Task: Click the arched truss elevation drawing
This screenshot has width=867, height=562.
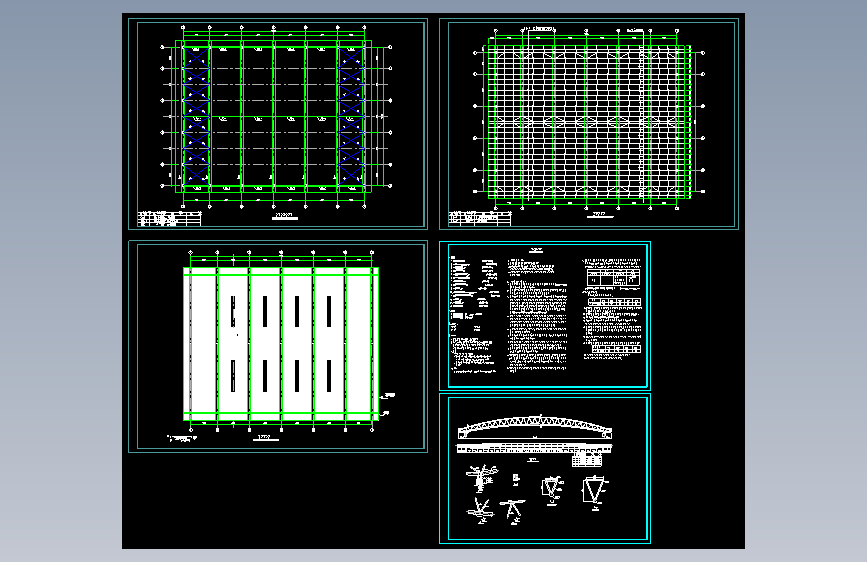Action: tap(535, 427)
